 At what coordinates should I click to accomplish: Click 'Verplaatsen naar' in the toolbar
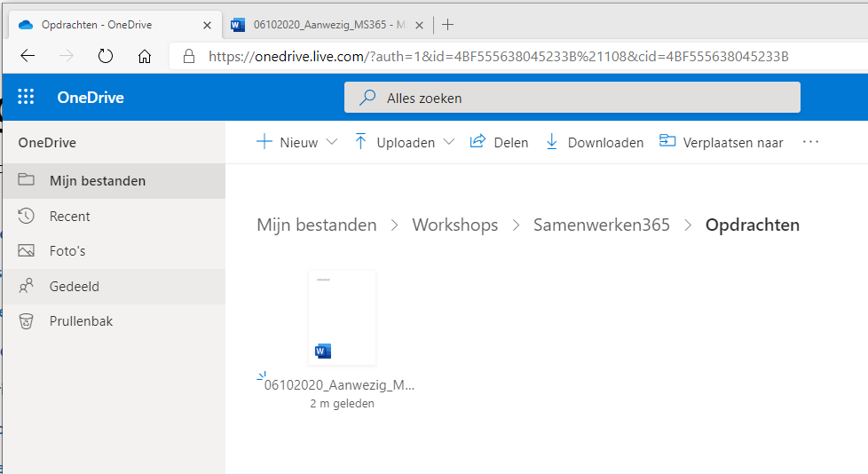(x=721, y=142)
